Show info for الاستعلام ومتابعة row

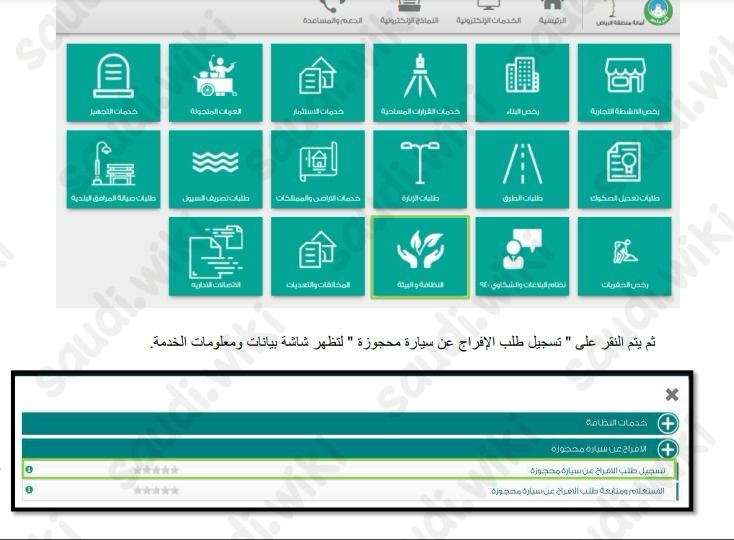click(x=29, y=490)
